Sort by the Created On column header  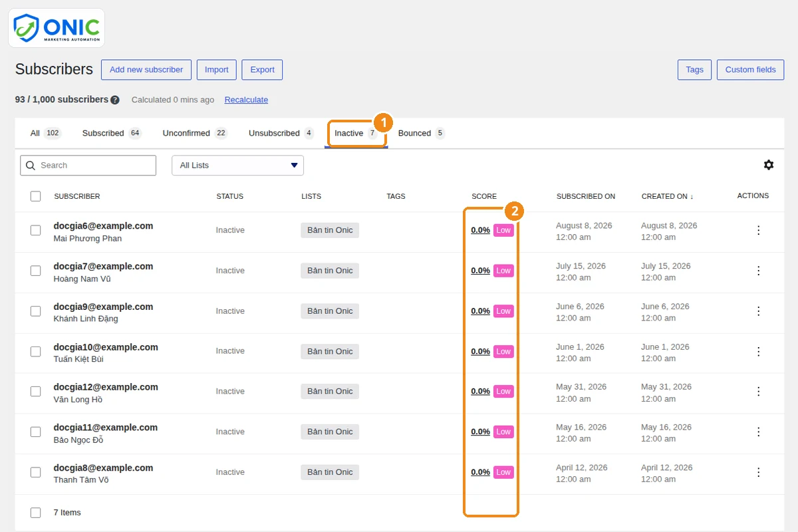(x=667, y=196)
